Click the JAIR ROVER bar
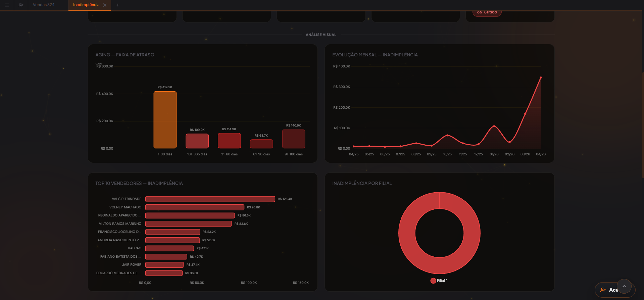 point(164,265)
